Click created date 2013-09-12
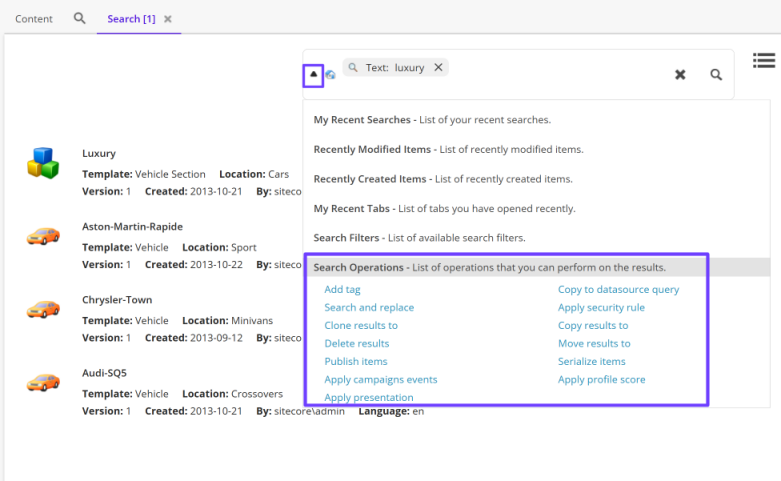 click(216, 338)
